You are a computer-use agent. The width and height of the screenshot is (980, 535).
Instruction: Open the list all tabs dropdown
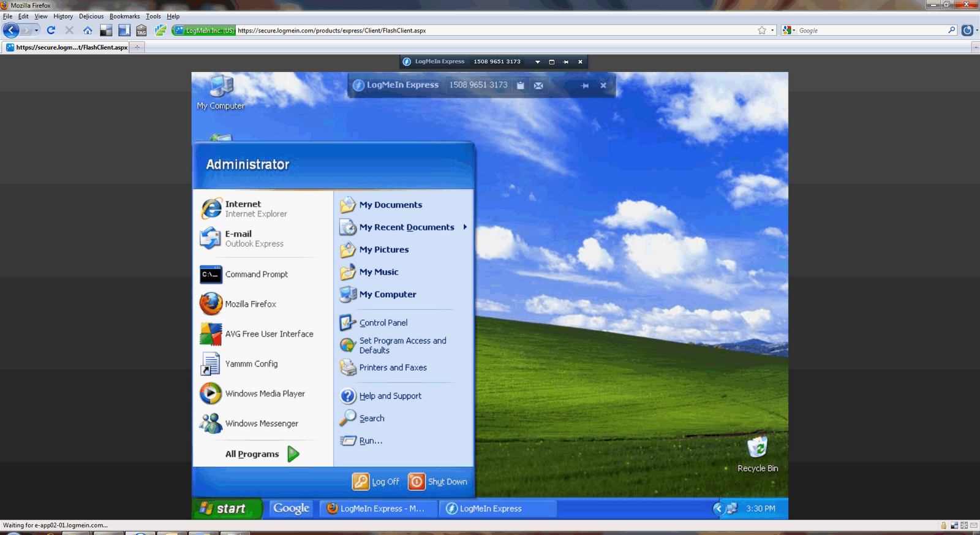976,47
